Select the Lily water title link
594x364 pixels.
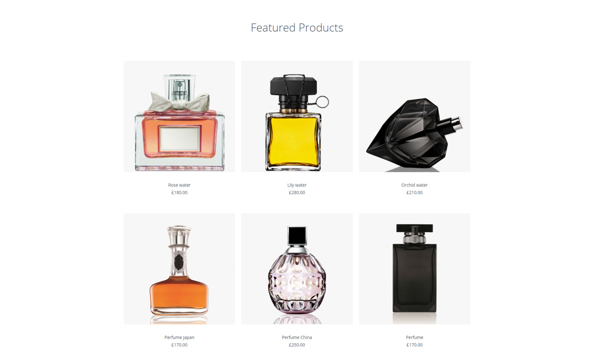297,185
